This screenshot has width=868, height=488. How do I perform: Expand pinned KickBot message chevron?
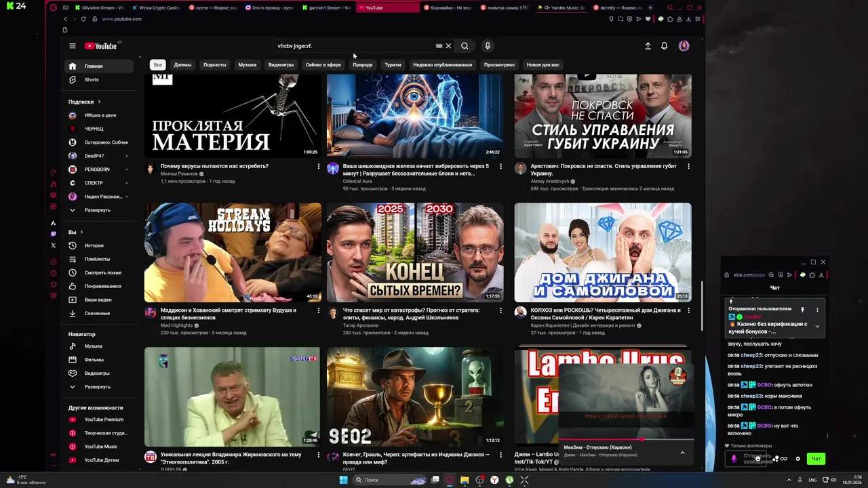click(x=817, y=326)
